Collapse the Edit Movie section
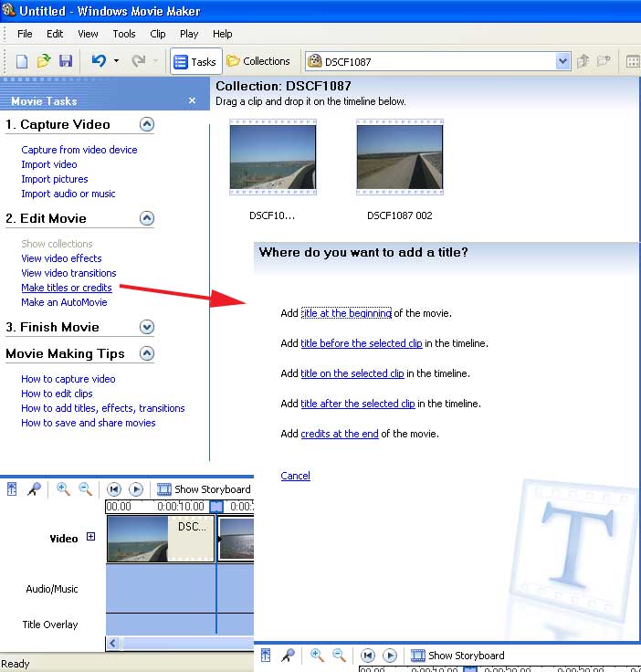This screenshot has width=641, height=672. point(146,218)
